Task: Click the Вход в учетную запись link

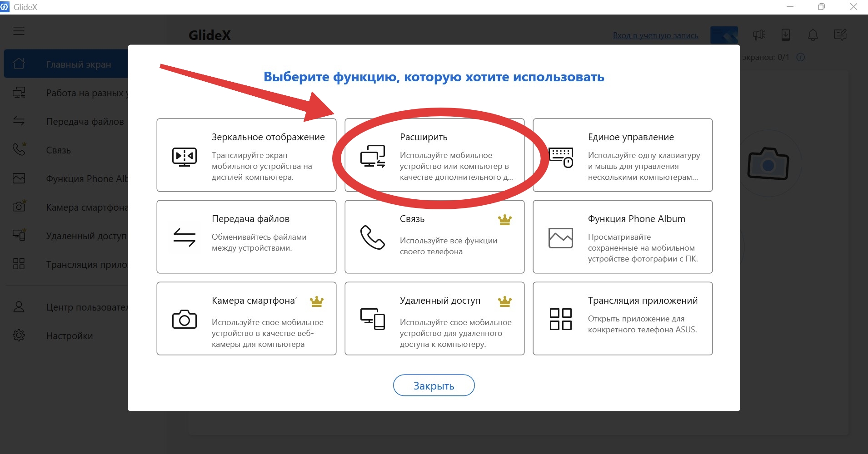Action: coord(655,35)
